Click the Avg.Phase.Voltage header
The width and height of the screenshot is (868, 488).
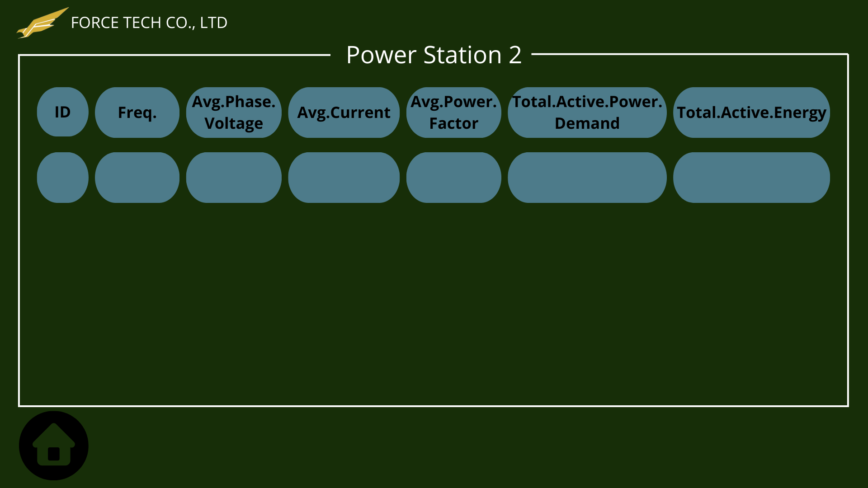[234, 113]
